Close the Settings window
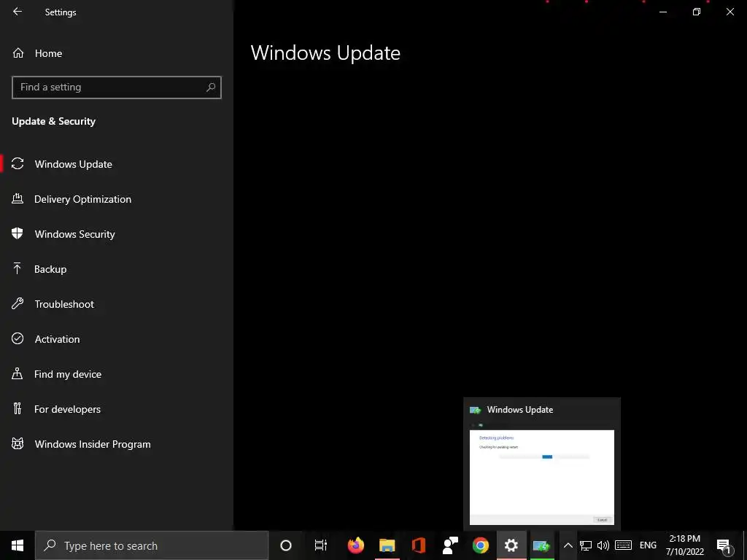This screenshot has height=560, width=747. 729,12
